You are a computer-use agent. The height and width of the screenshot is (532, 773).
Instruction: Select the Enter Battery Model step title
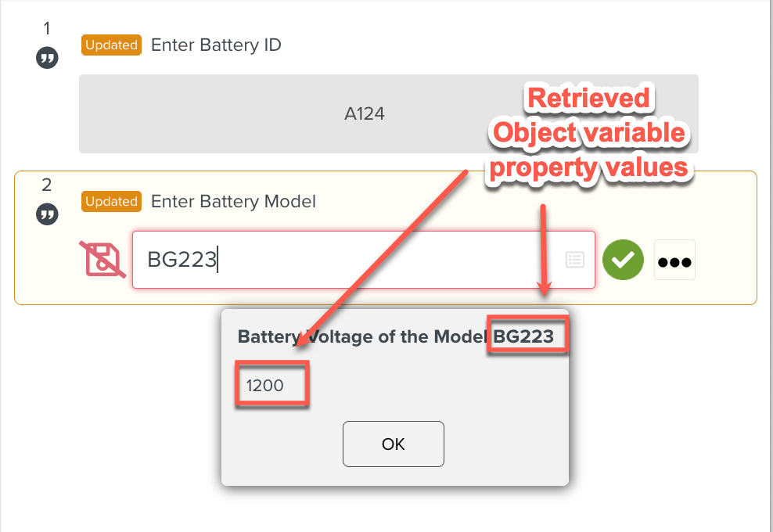pyautogui.click(x=233, y=202)
